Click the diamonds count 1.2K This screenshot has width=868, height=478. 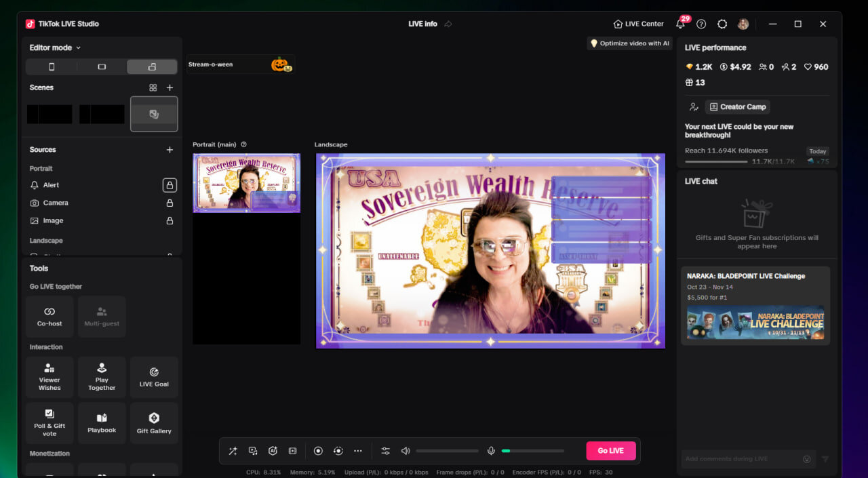click(698, 67)
